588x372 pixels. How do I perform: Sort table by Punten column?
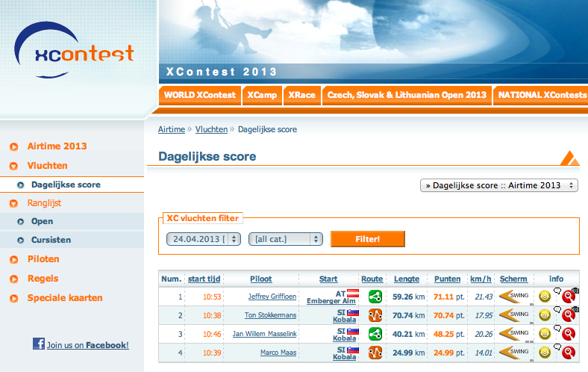[448, 279]
